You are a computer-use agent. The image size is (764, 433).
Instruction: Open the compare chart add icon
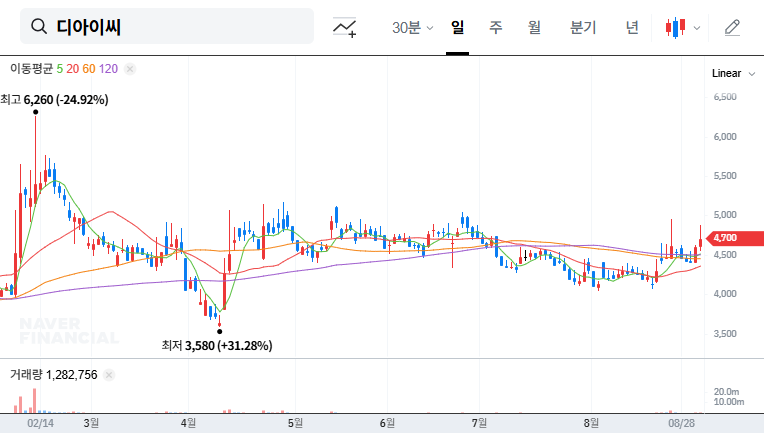point(345,27)
